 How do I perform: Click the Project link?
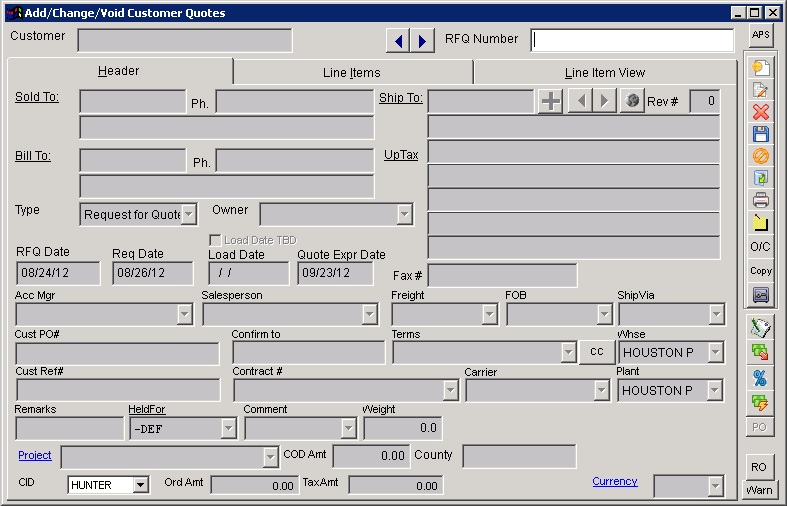(35, 455)
